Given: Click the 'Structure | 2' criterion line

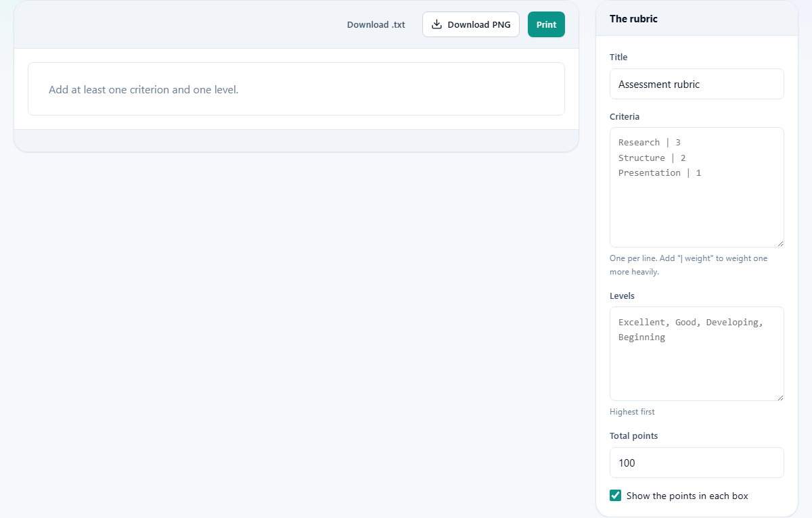Looking at the screenshot, I should 652,158.
